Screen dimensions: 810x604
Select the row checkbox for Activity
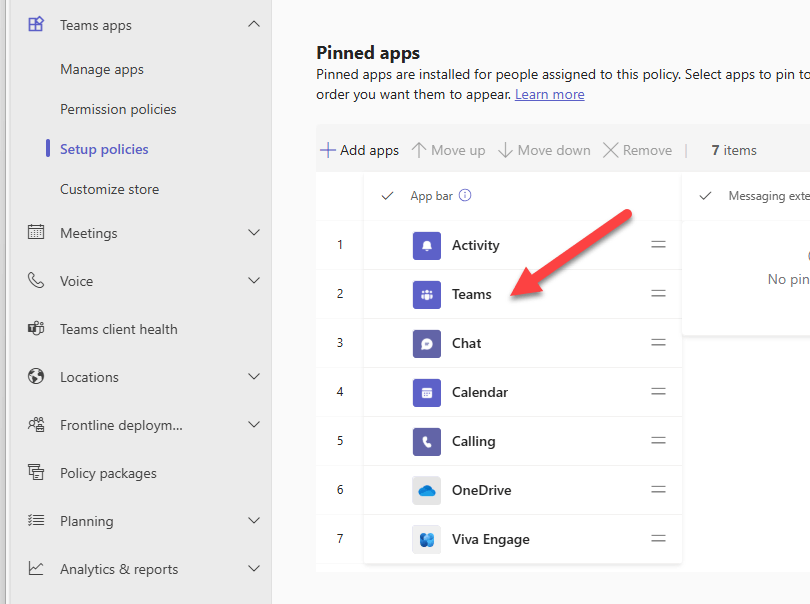coord(386,245)
